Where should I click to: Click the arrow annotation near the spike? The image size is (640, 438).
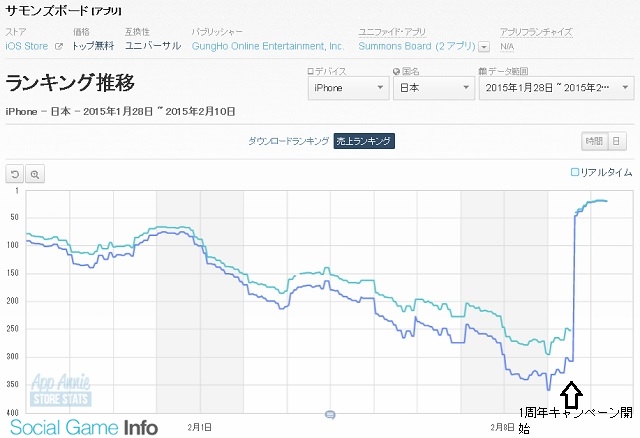(x=571, y=393)
